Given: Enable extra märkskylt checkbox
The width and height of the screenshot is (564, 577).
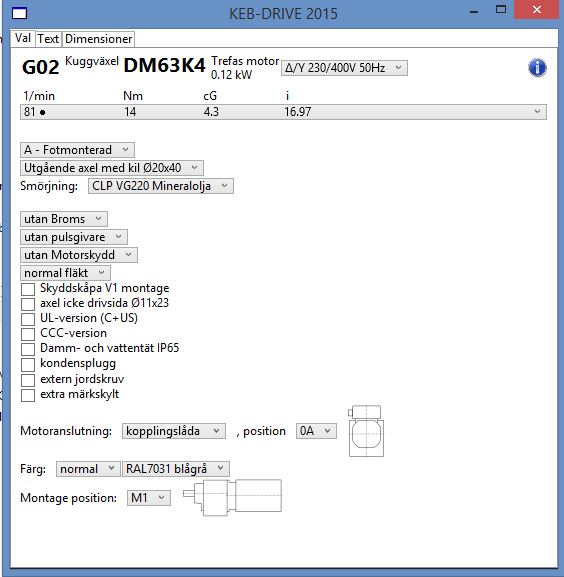Looking at the screenshot, I should click(x=28, y=395).
